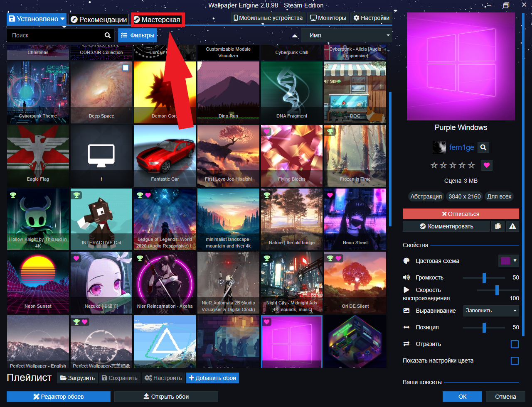
Task: Rate Purple Windows with the third star
Action: pos(453,165)
